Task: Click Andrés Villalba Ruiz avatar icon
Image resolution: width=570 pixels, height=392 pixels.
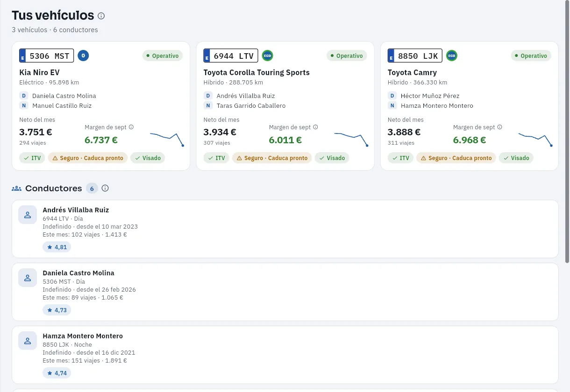Action: (x=28, y=215)
